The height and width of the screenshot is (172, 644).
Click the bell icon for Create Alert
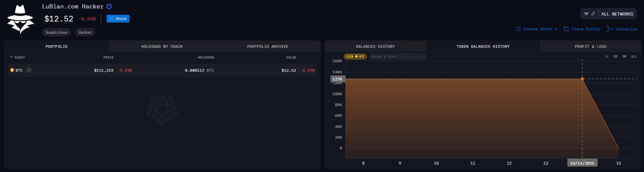pyautogui.click(x=518, y=29)
